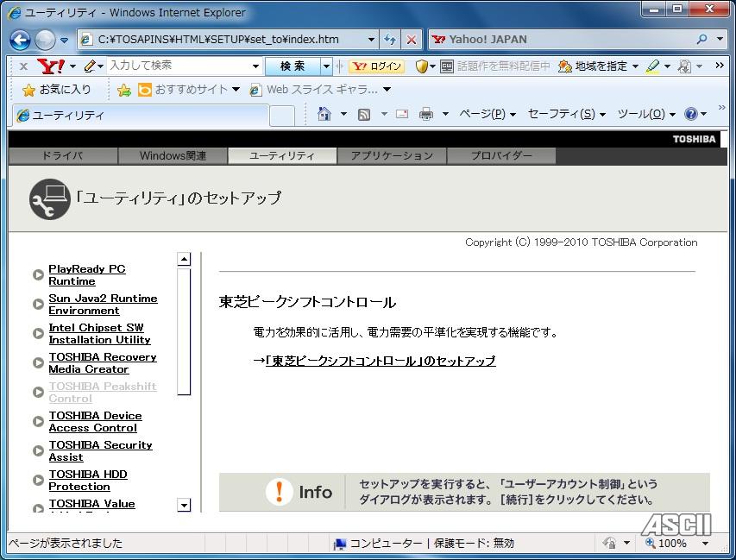Select the ユーティリティ browser tab
This screenshot has width=736, height=560.
tap(141, 115)
